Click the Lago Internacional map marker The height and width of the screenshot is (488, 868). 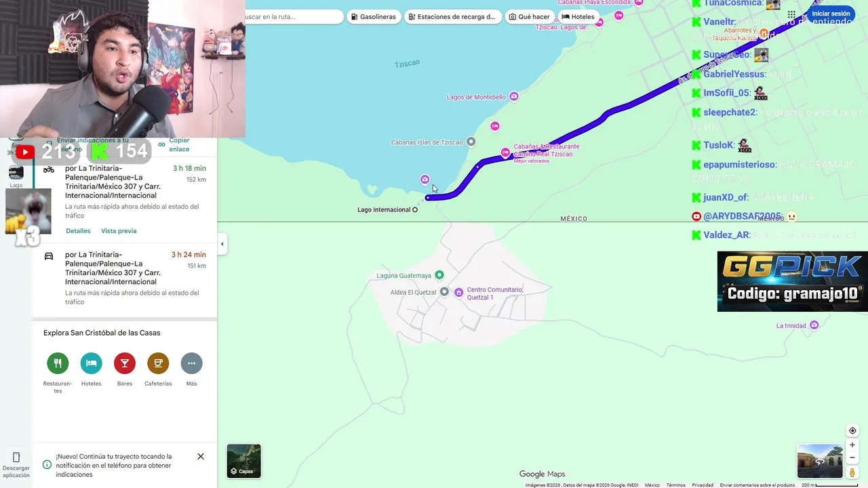coord(415,209)
